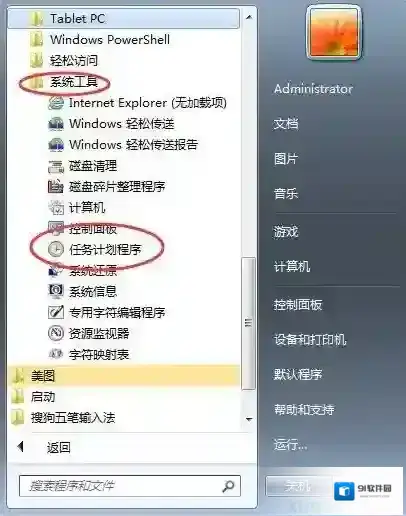Open System Information (系统信息) icon
Screen dimensions: 406x516
[x=56, y=291]
